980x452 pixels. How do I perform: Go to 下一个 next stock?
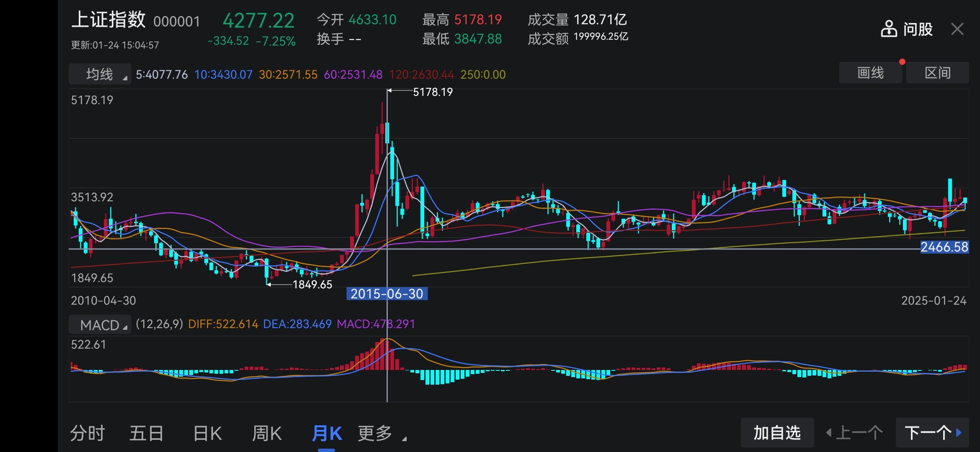coord(932,433)
